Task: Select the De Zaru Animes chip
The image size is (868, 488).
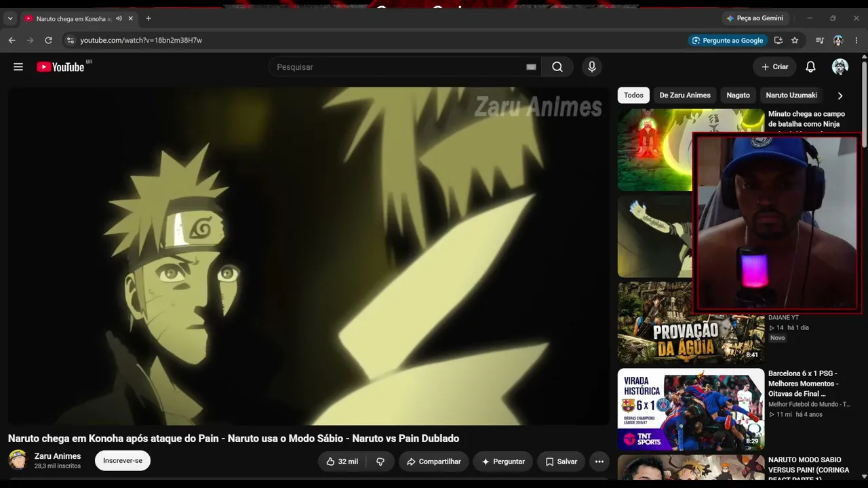Action: [x=685, y=96]
